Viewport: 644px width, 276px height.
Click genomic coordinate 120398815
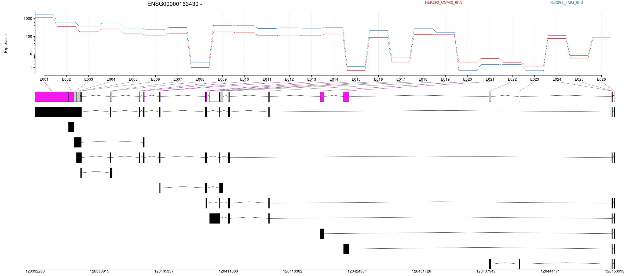pyautogui.click(x=100, y=271)
